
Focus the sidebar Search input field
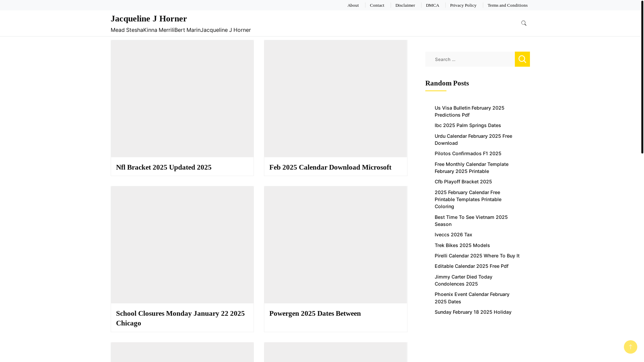coord(470,59)
